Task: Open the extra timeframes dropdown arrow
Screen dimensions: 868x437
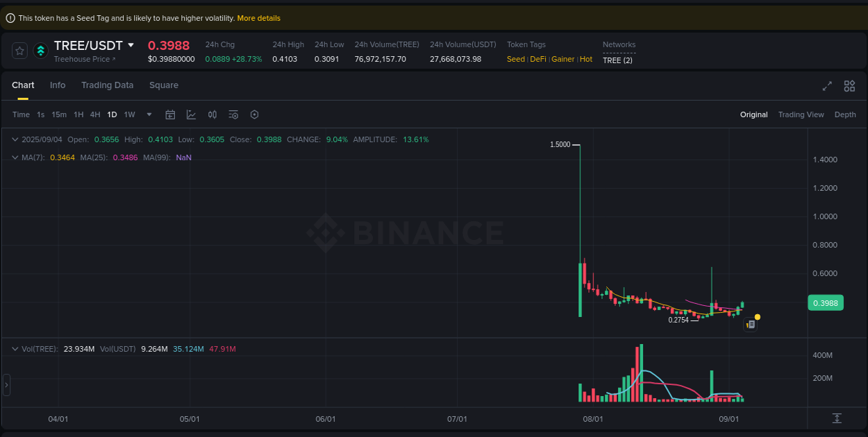Action: (x=148, y=114)
